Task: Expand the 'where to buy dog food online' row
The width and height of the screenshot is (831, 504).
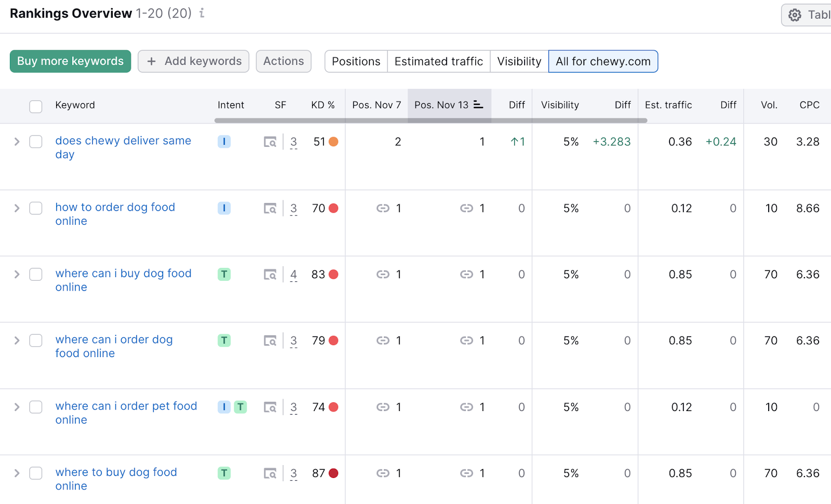Action: point(17,473)
